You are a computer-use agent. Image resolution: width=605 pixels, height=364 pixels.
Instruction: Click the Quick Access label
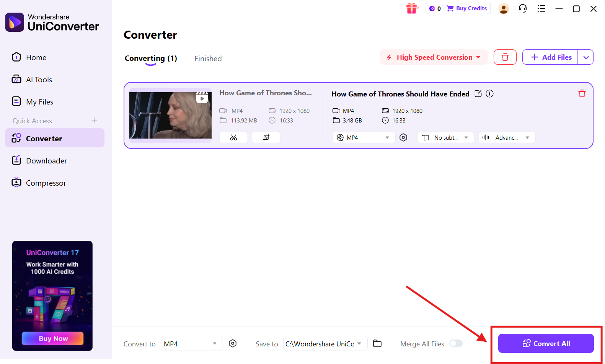click(32, 121)
